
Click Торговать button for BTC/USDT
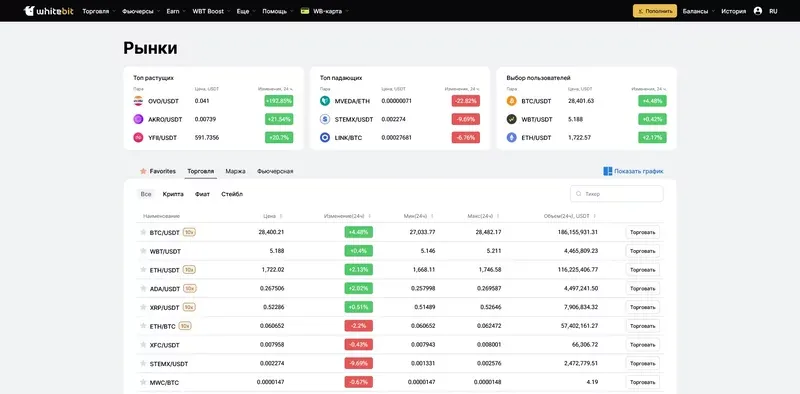642,232
